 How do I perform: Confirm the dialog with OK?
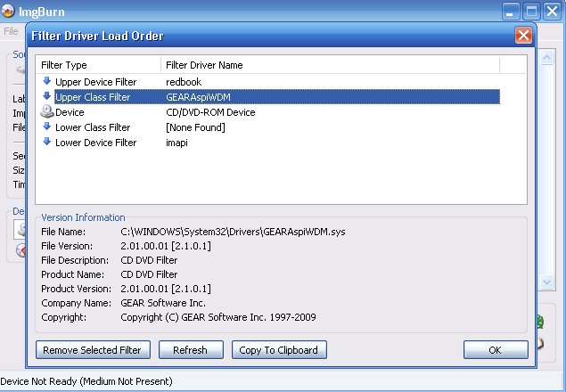[495, 350]
